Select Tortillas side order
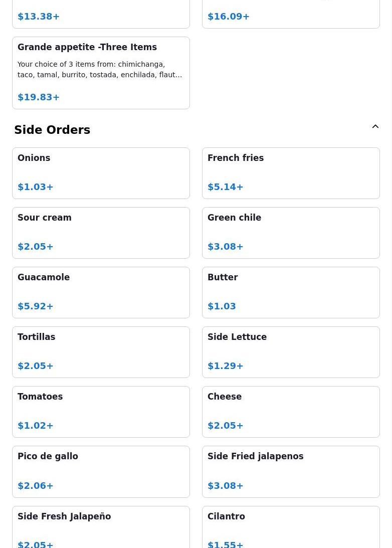392x548 pixels. point(101,352)
